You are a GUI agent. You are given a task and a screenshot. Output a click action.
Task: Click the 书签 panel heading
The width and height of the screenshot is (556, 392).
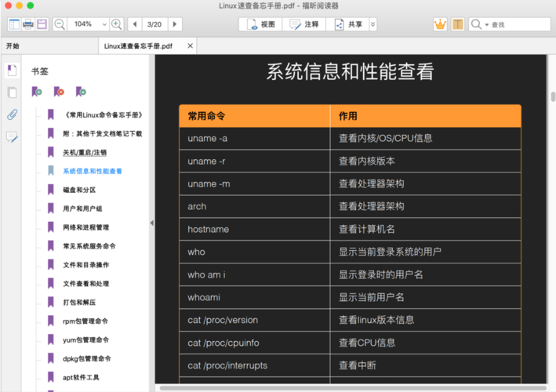[x=40, y=71]
